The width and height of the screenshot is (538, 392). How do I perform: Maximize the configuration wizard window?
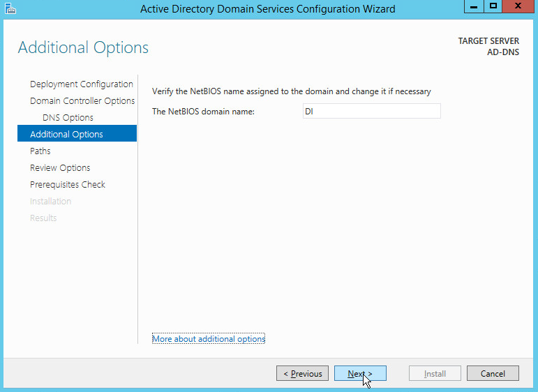tap(493, 6)
